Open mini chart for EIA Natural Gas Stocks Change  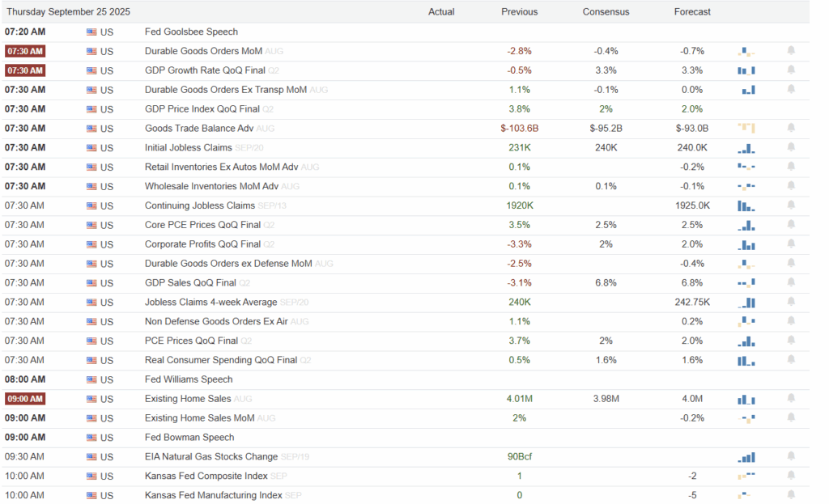pos(746,457)
